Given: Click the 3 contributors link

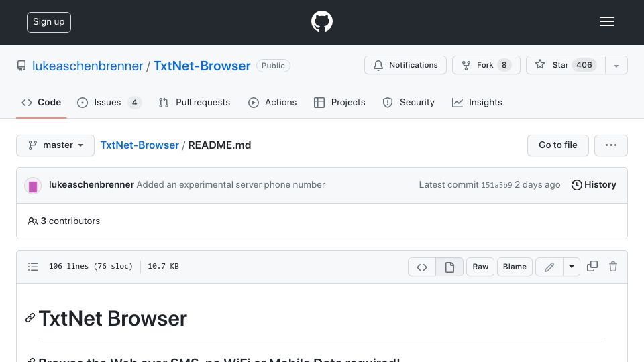Looking at the screenshot, I should click(x=64, y=221).
